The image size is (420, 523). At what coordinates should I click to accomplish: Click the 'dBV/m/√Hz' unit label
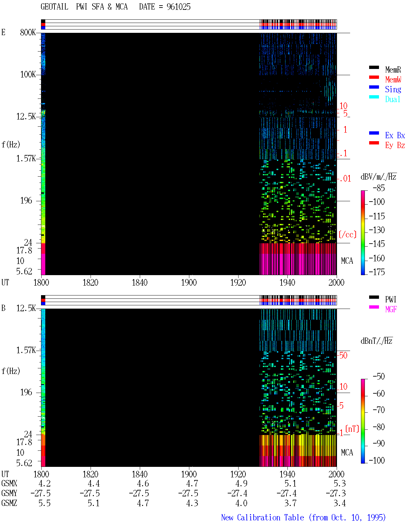click(x=379, y=177)
